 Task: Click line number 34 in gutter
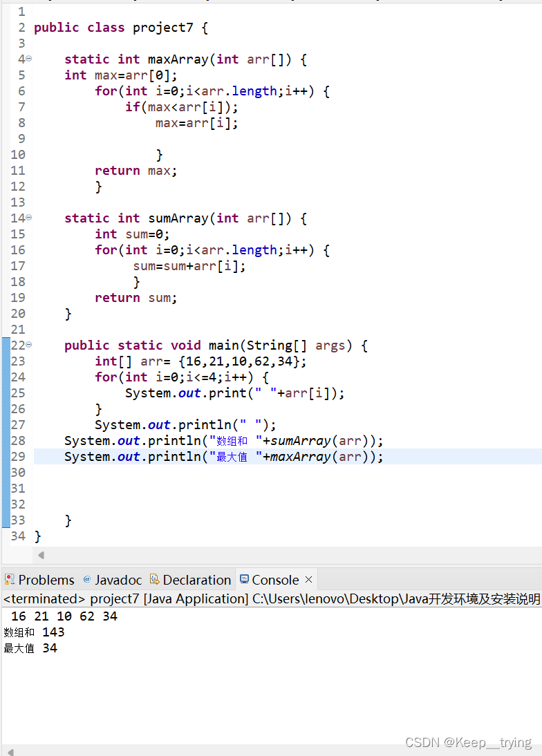[x=18, y=536]
